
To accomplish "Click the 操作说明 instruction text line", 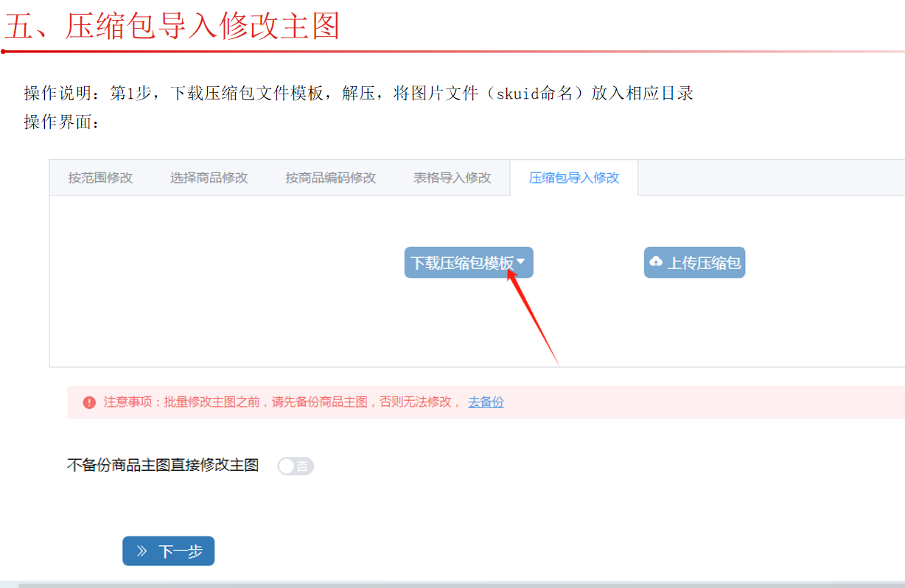I will (x=358, y=93).
